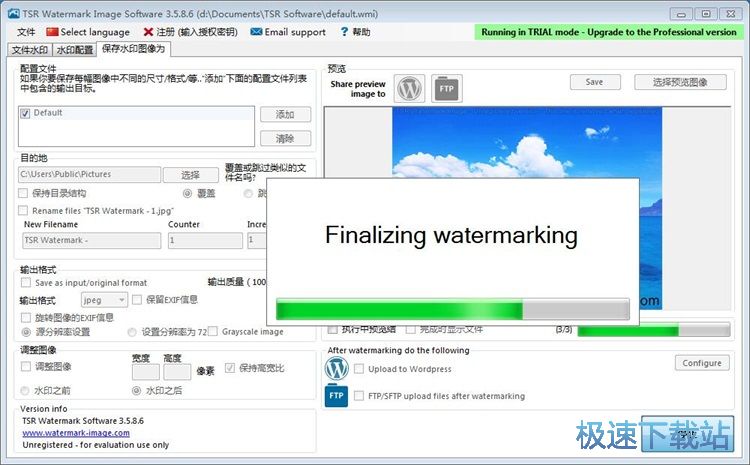
Task: Select the 覆盖 radio button
Action: [x=188, y=193]
